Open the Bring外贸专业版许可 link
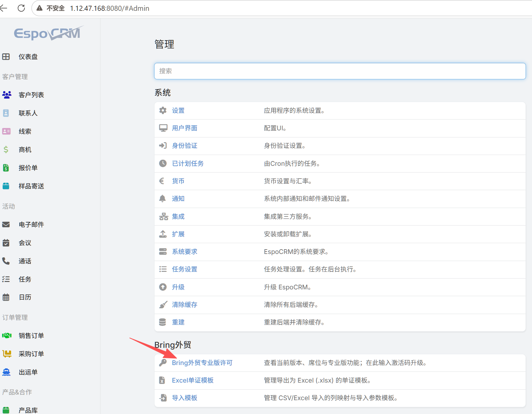Viewport: 532px width, 414px height. coord(202,363)
